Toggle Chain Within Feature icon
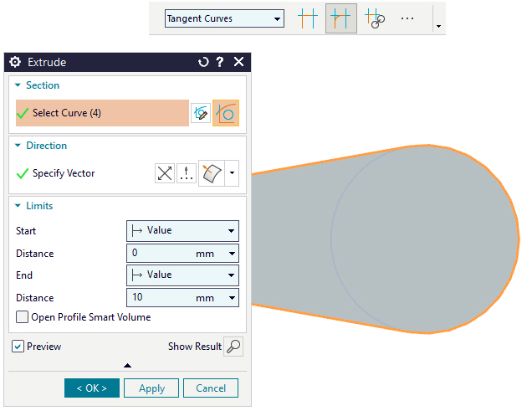The height and width of the screenshot is (411, 532). click(375, 18)
